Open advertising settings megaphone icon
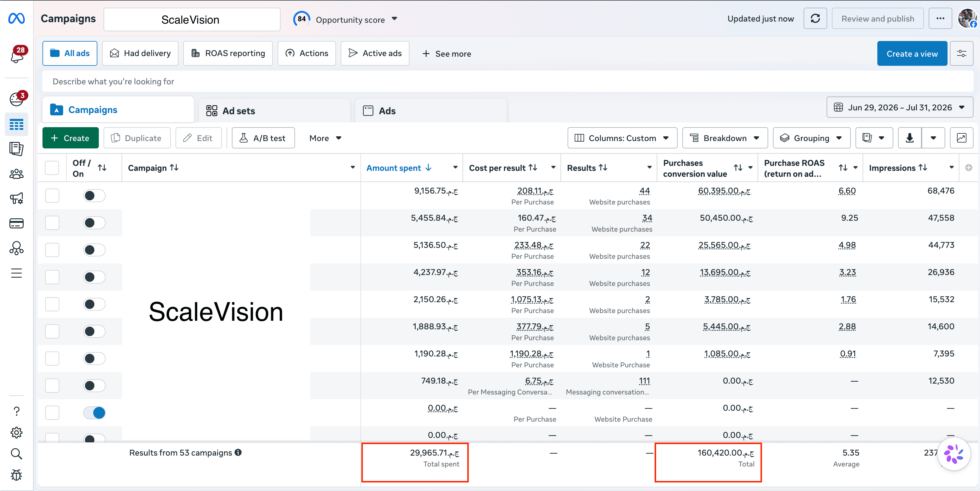The width and height of the screenshot is (980, 491). pos(16,198)
